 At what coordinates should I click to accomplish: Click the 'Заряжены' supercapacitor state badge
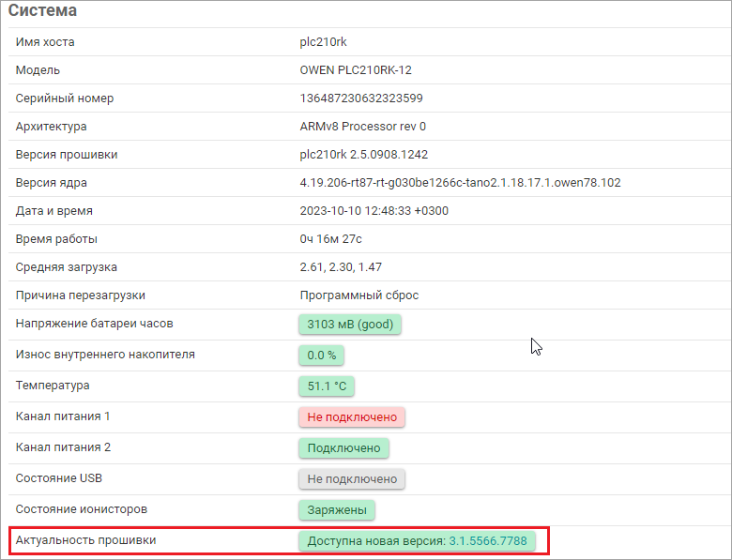[337, 509]
